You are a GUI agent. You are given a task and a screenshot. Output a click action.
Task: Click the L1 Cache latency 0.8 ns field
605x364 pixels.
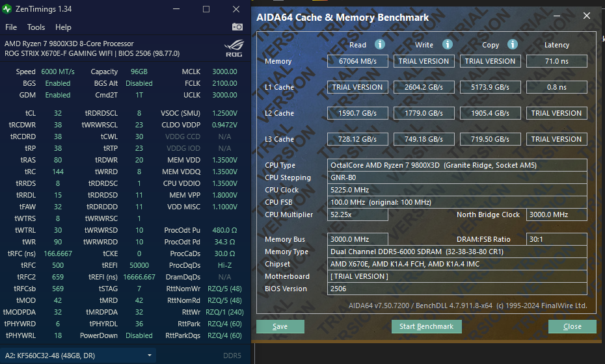(556, 87)
